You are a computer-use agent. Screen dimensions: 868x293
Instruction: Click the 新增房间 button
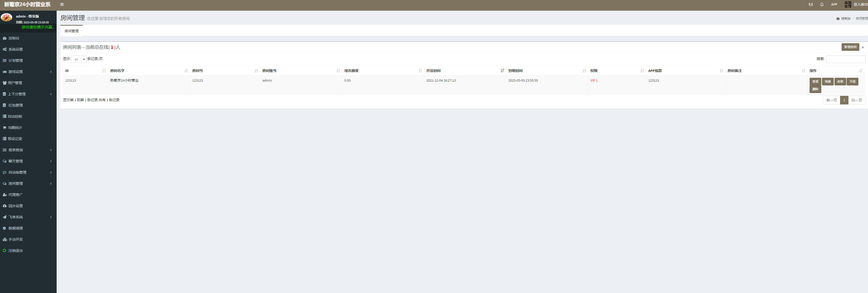[x=850, y=47]
